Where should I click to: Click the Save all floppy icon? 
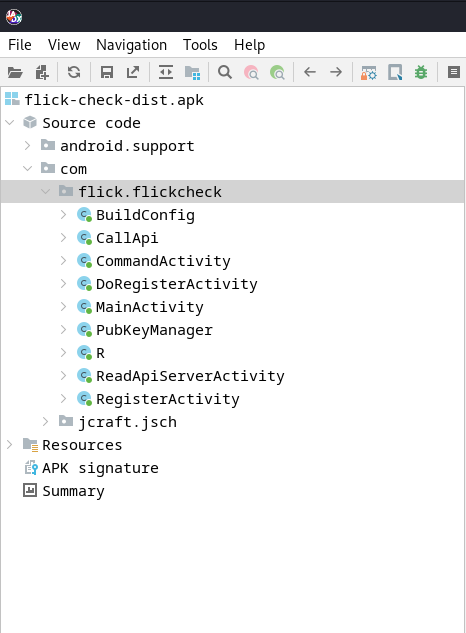point(107,72)
